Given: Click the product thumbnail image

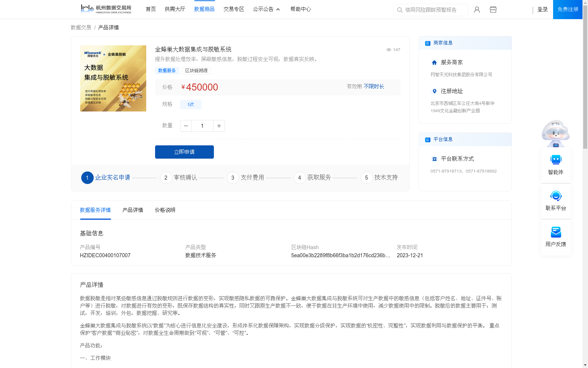Looking at the screenshot, I should pyautogui.click(x=113, y=78).
